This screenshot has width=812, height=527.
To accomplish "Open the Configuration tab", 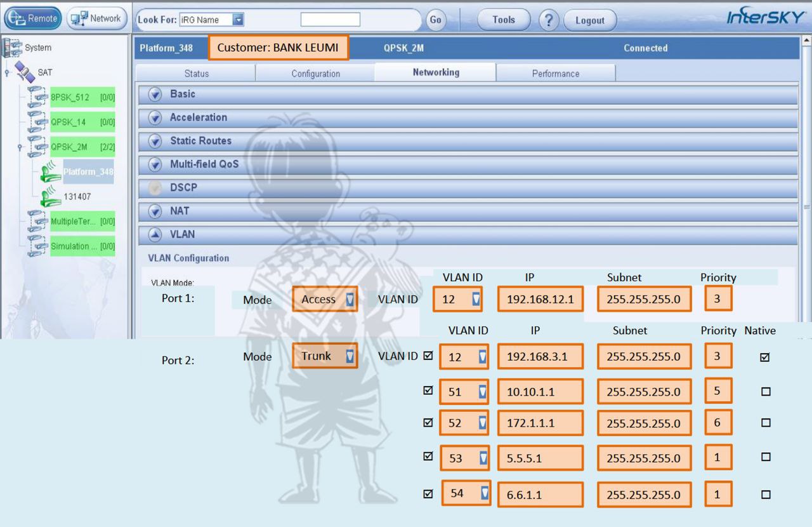I will (315, 74).
